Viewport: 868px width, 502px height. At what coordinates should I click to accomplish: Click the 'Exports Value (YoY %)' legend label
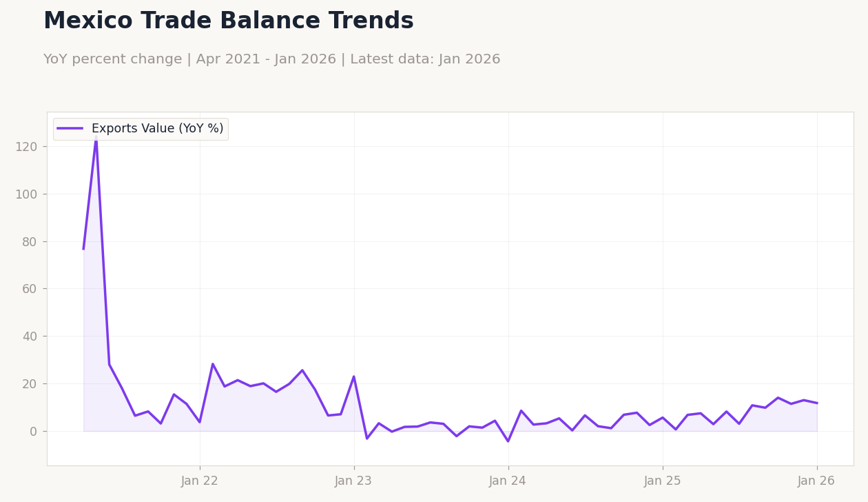(x=158, y=129)
